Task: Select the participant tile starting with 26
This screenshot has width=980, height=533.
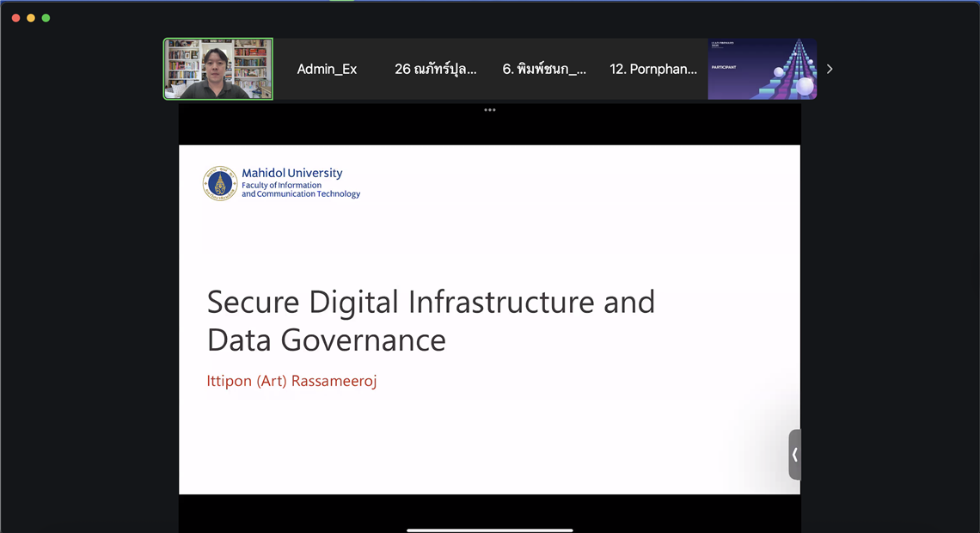Action: (435, 69)
